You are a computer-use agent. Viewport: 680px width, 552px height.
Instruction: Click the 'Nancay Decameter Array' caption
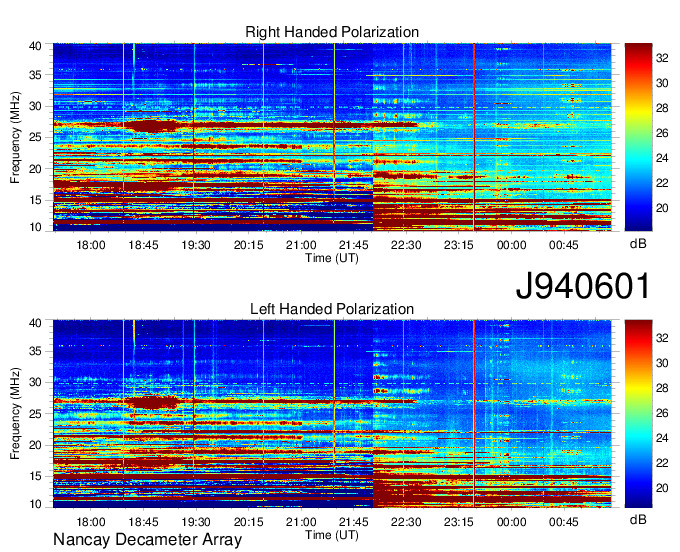tap(147, 540)
